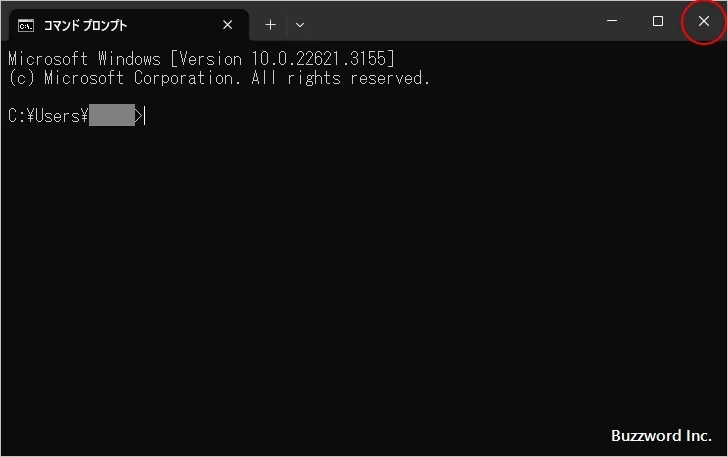Screen dimensions: 728x457
Task: Open a new tab with the plus button
Action: 270,25
